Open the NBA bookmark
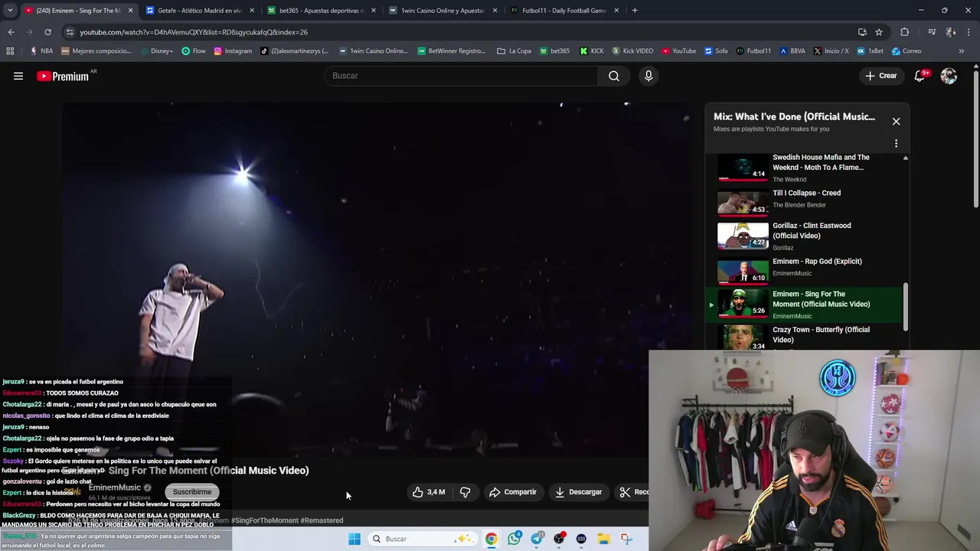980x551 pixels. tap(41, 51)
